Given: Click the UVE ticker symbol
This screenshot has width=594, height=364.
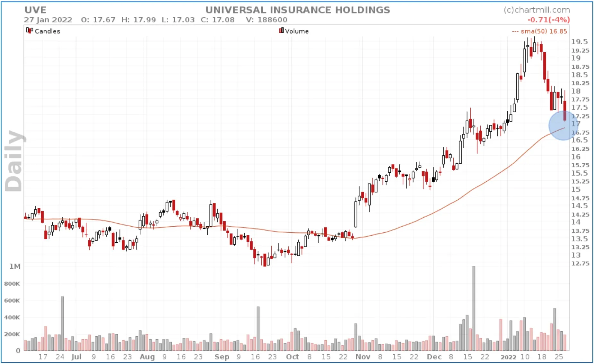Looking at the screenshot, I should coord(36,10).
